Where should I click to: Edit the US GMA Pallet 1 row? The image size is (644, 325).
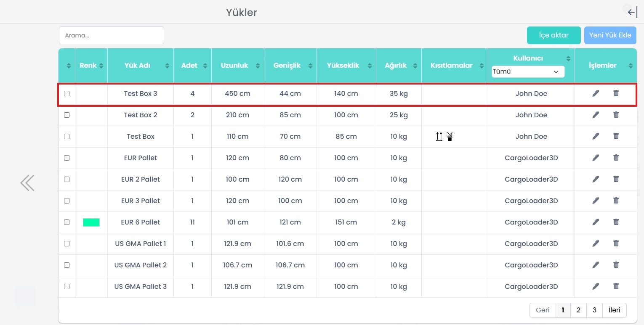click(595, 243)
